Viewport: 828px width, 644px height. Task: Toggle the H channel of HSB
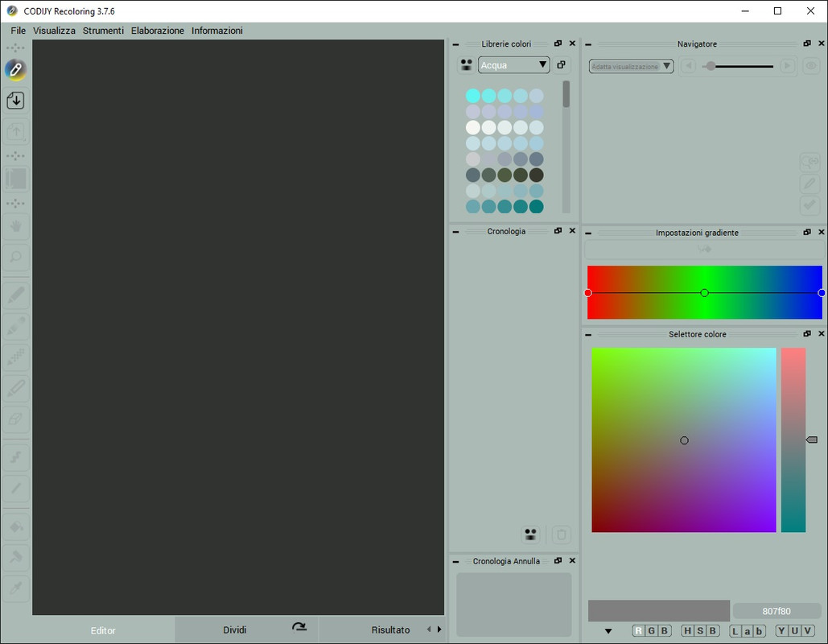coord(687,630)
